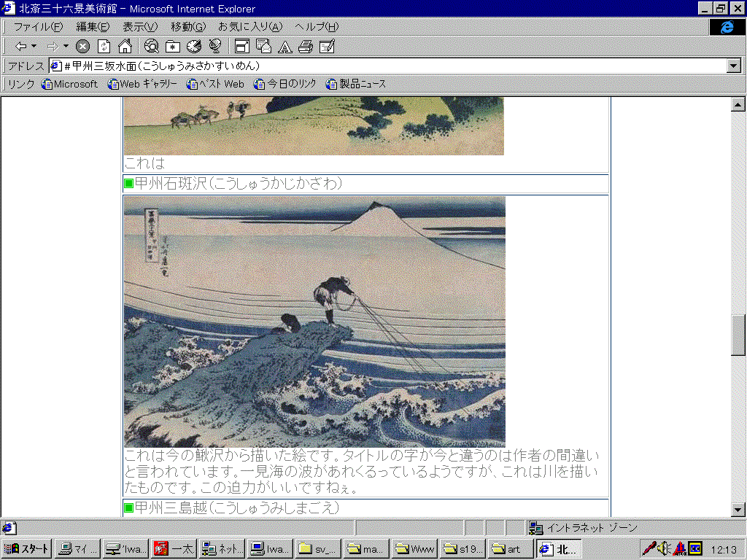Click the Edit page icon
Screen dimensions: 747x560
[328, 46]
